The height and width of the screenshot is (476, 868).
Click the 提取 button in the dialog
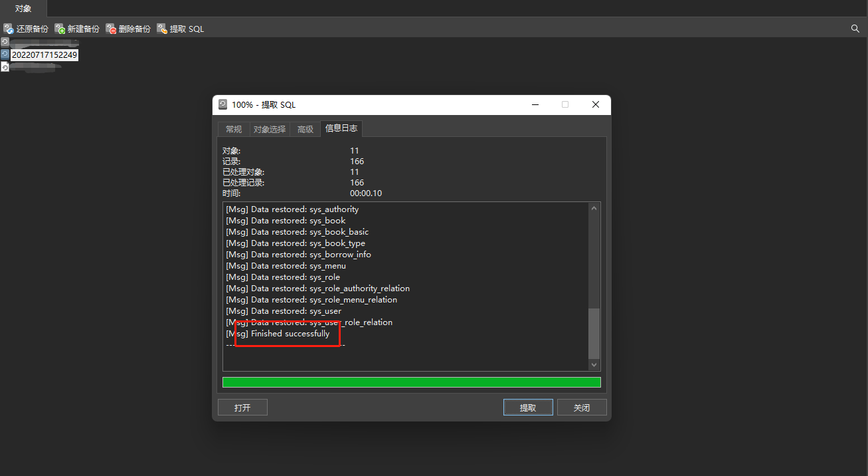coord(528,408)
